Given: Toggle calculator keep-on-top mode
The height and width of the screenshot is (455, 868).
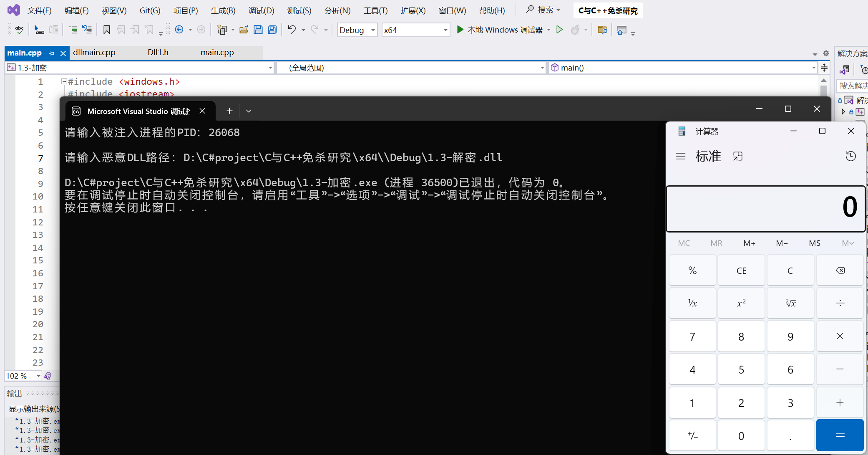Looking at the screenshot, I should pos(738,156).
